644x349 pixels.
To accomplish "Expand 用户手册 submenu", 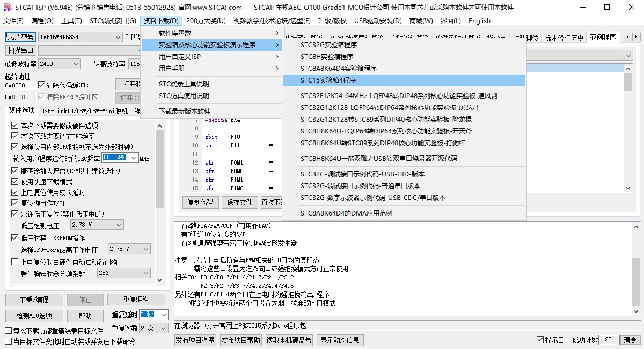I will pos(212,68).
